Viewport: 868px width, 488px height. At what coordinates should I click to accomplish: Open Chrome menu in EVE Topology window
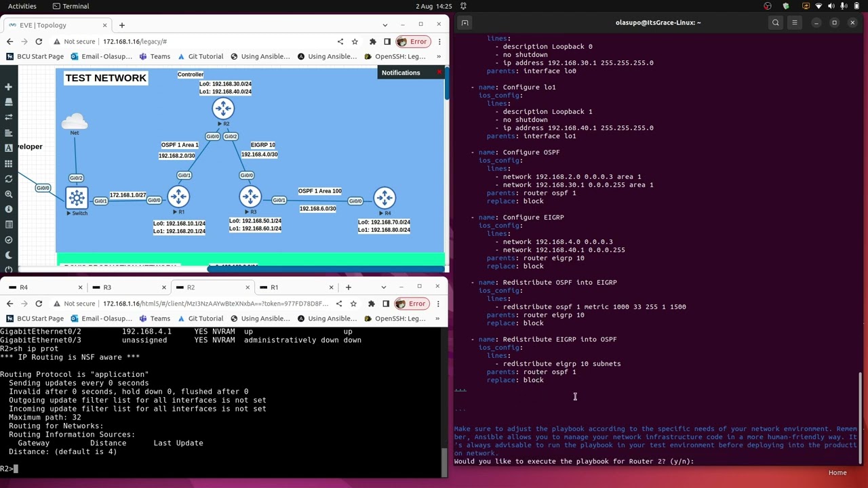point(439,41)
